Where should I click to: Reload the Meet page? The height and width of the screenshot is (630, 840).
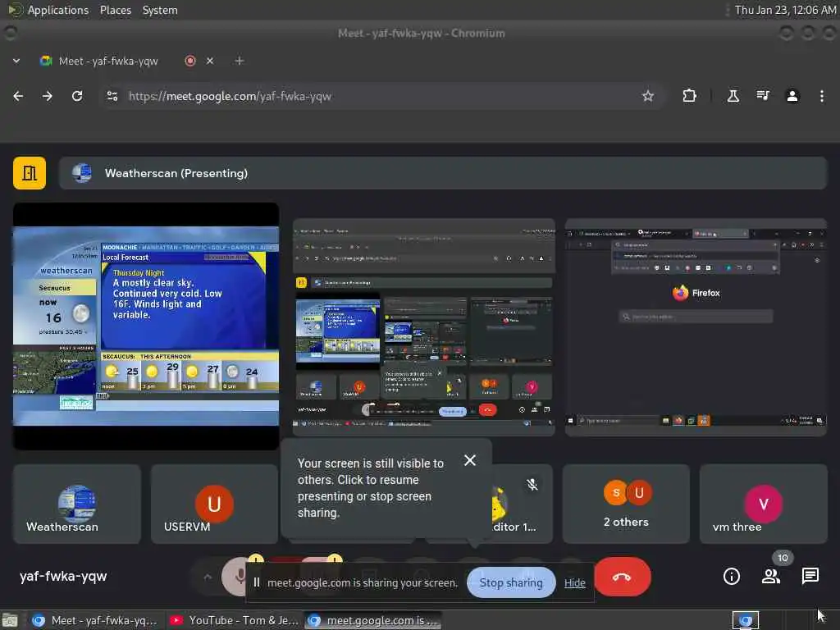pos(77,96)
